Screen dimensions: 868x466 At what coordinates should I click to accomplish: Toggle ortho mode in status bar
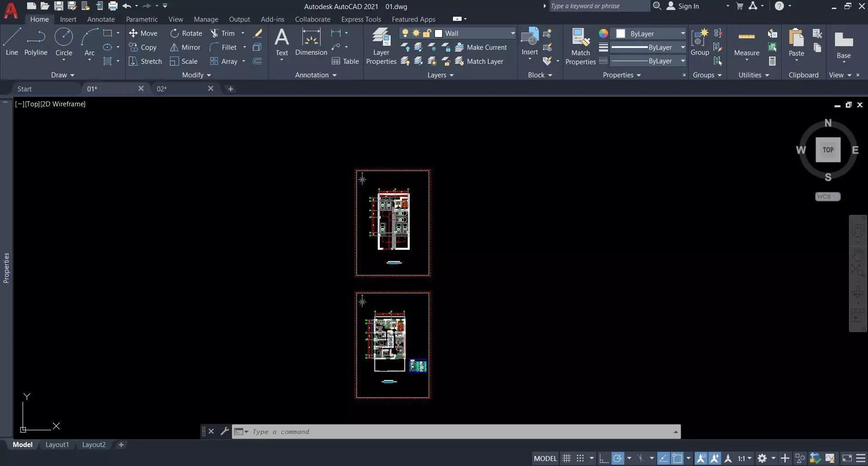pyautogui.click(x=604, y=458)
